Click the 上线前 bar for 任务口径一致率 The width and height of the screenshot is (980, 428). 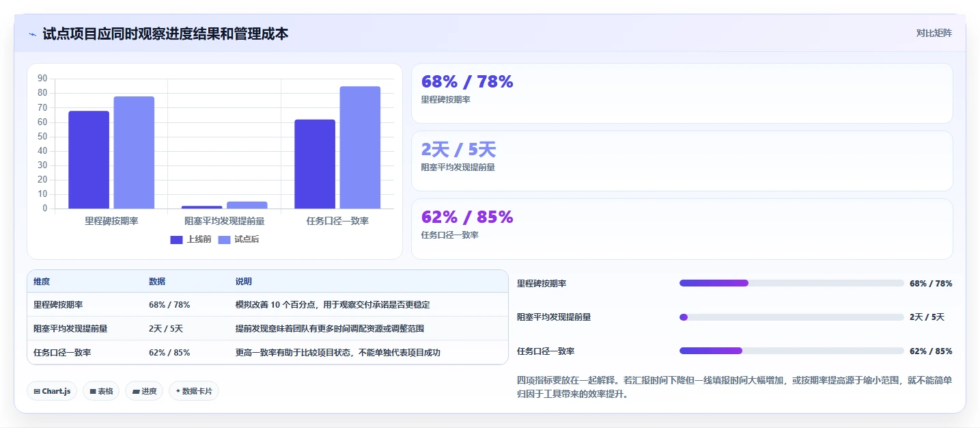pyautogui.click(x=315, y=164)
